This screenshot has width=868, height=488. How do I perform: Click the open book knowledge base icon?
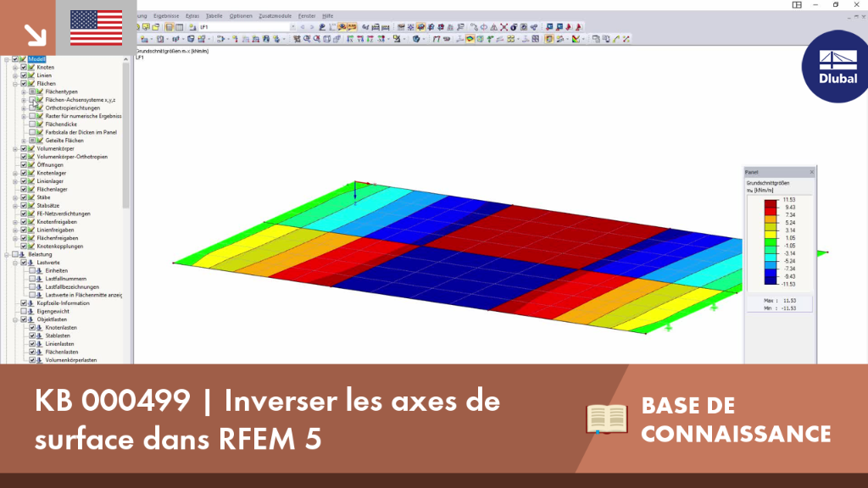(x=607, y=419)
